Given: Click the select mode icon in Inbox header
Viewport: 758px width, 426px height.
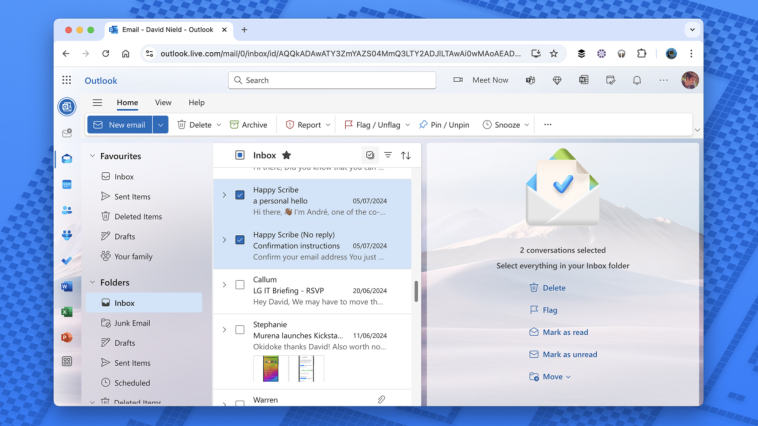Looking at the screenshot, I should click(x=370, y=155).
